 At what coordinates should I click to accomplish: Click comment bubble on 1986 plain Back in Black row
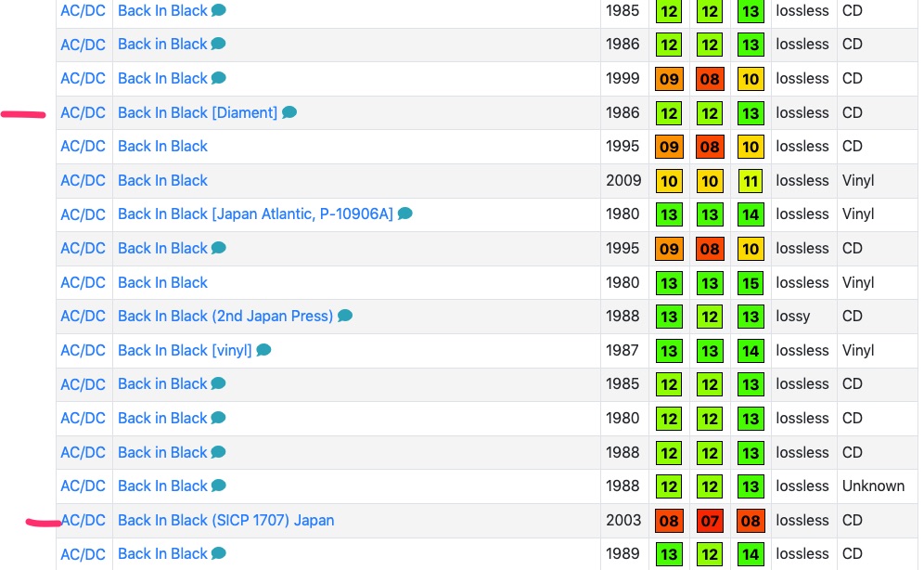point(219,44)
